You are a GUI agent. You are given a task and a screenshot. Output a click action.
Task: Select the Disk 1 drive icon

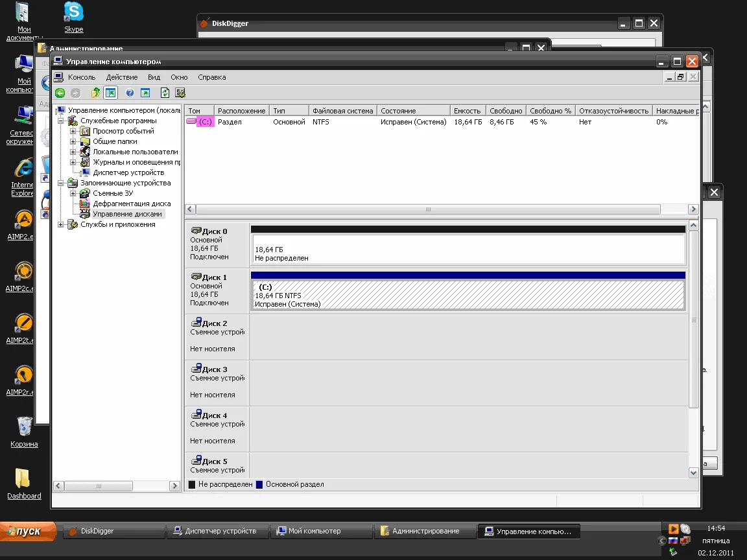point(196,277)
